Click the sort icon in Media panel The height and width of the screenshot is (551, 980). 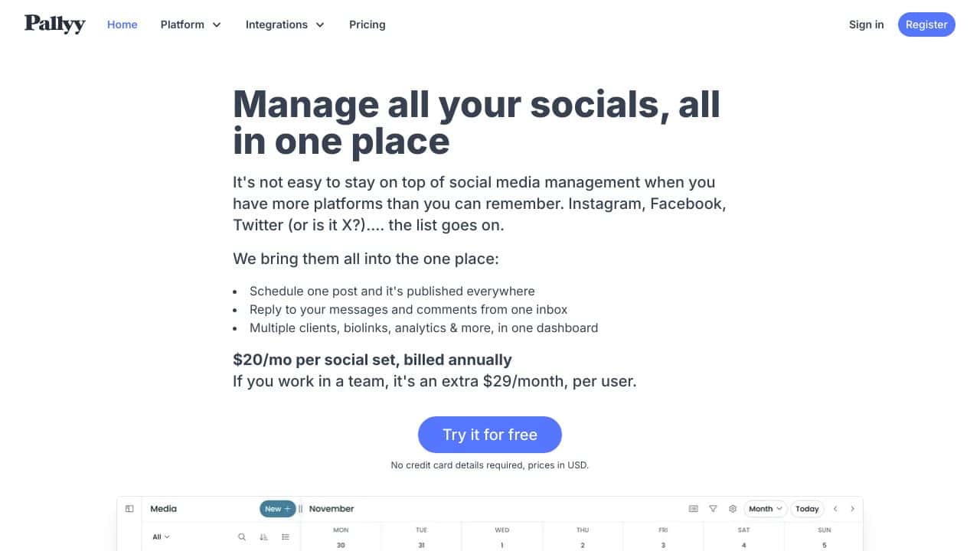click(263, 537)
